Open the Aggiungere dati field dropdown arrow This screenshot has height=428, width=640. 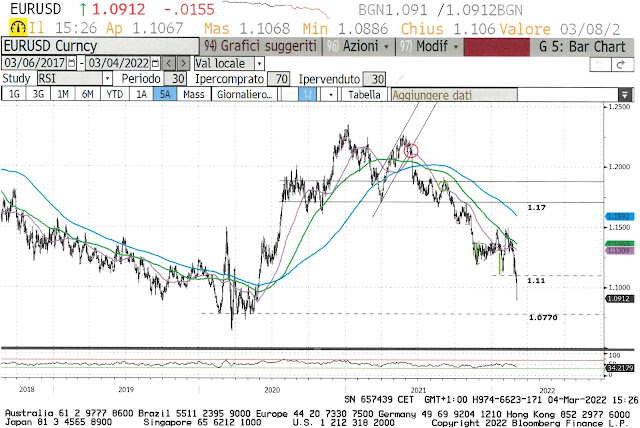click(x=624, y=95)
